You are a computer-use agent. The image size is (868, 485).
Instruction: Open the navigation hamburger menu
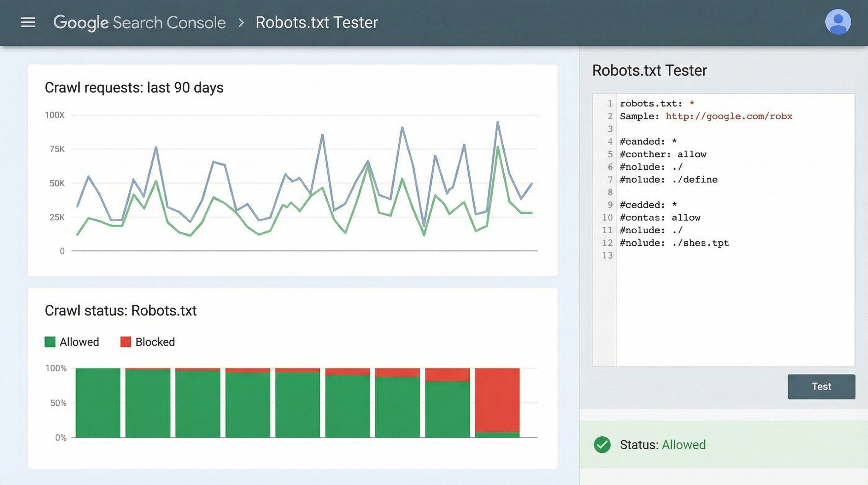[28, 22]
